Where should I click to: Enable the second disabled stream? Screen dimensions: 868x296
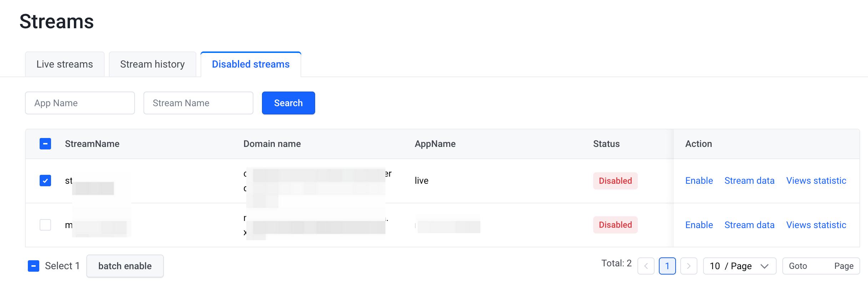699,225
